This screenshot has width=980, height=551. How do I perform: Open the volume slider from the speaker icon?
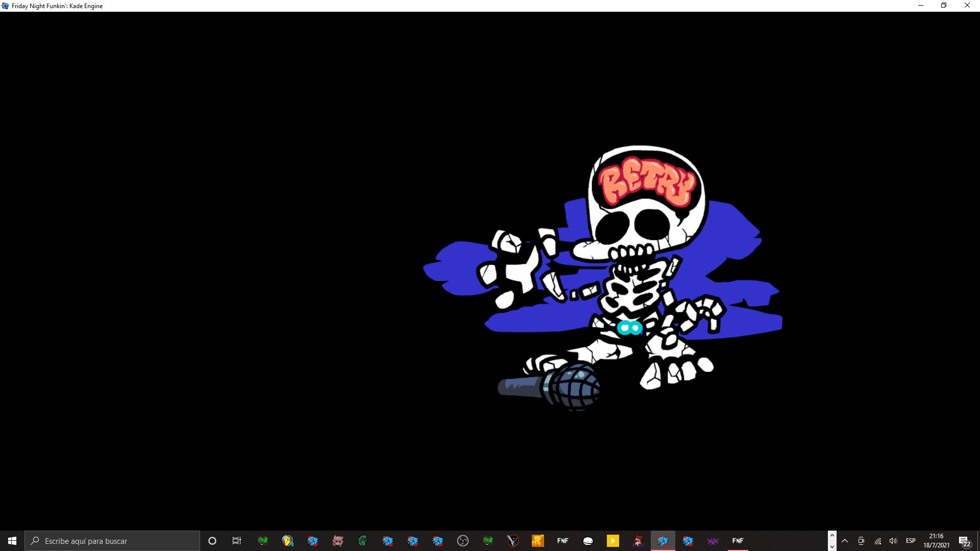click(x=893, y=541)
